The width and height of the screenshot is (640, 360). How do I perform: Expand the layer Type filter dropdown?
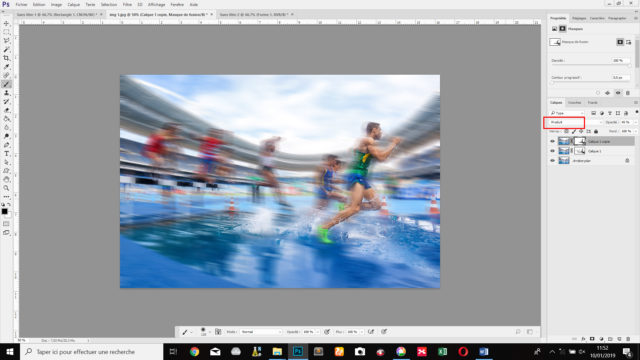(567, 113)
